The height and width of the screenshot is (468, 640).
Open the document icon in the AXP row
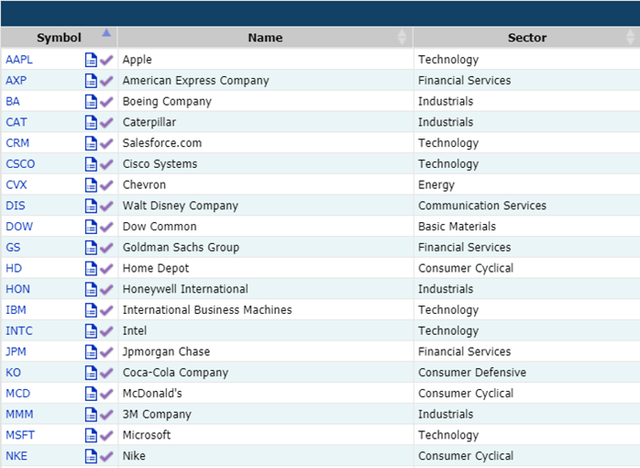(x=91, y=80)
